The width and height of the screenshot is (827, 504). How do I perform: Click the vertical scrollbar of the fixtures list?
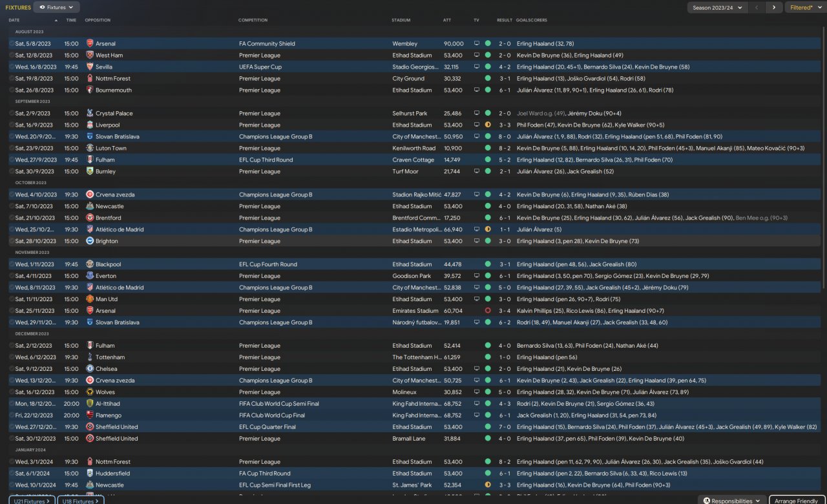click(823, 158)
